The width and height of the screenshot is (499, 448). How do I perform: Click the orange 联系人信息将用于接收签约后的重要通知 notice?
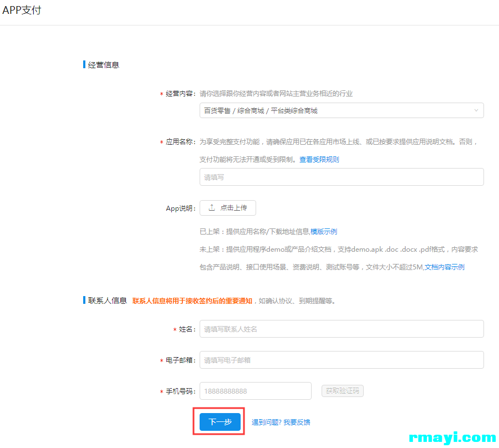pyautogui.click(x=192, y=301)
